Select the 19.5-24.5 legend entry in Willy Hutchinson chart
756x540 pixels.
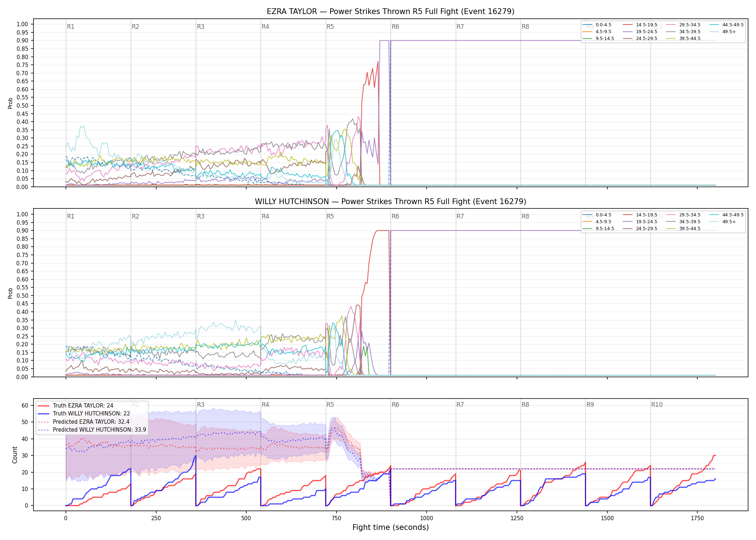click(640, 222)
